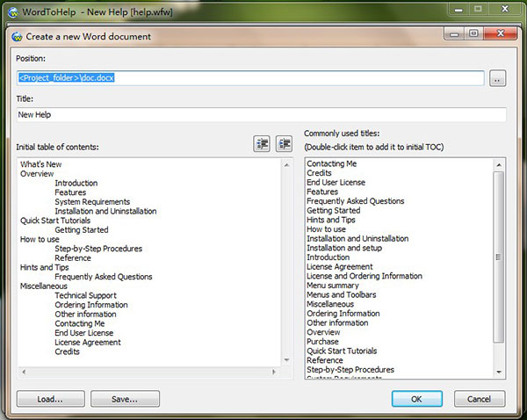The width and height of the screenshot is (527, 420).
Task: Confirm with the OK button
Action: coord(416,399)
